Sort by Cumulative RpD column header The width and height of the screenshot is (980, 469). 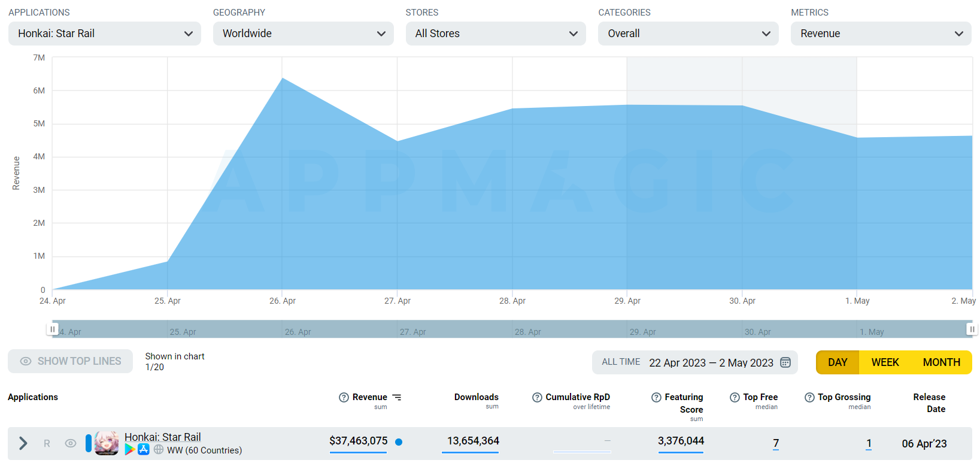point(578,397)
